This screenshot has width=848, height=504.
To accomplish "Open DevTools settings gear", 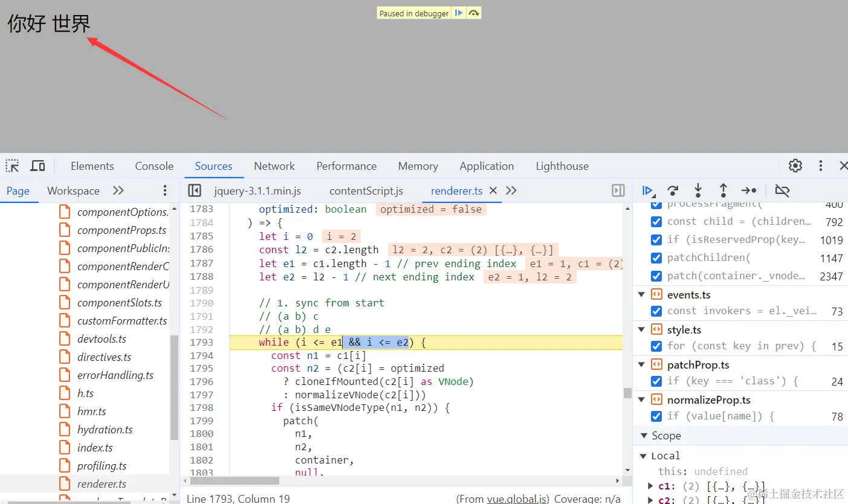I will [795, 166].
